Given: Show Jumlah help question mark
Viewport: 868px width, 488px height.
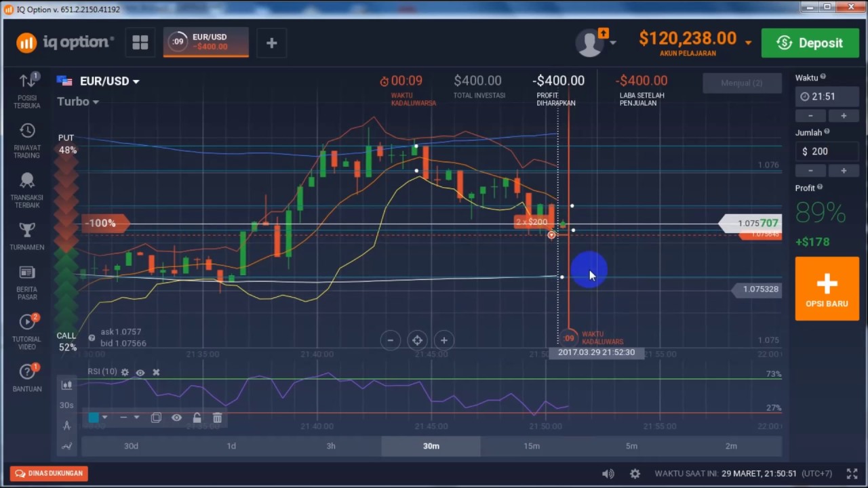Looking at the screenshot, I should (828, 132).
